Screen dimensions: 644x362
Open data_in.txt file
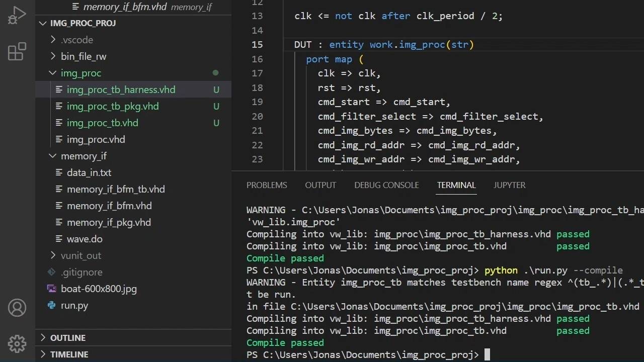pyautogui.click(x=89, y=172)
